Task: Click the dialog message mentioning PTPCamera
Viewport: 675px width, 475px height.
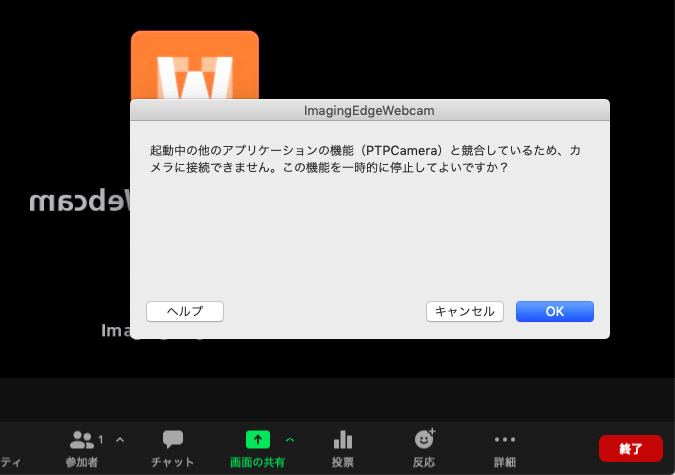Action: (365, 158)
